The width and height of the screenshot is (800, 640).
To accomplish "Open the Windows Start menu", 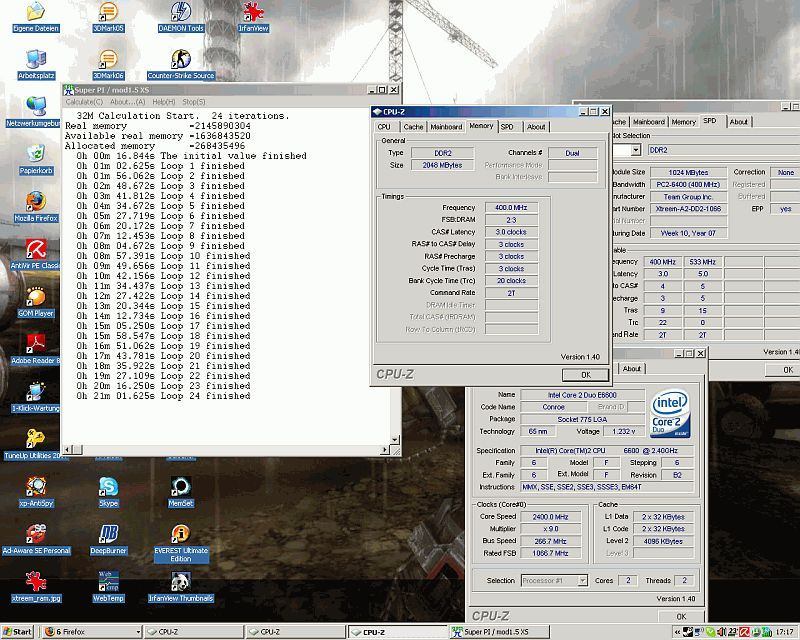I will [17, 632].
